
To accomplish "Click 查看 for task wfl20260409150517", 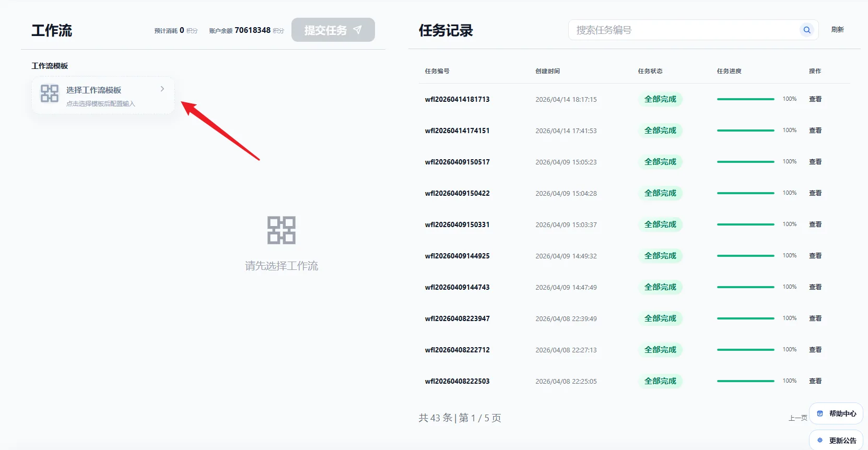I will 815,162.
